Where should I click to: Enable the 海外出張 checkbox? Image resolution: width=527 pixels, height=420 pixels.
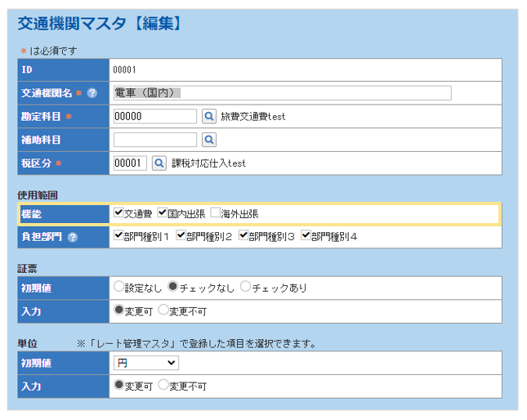216,213
